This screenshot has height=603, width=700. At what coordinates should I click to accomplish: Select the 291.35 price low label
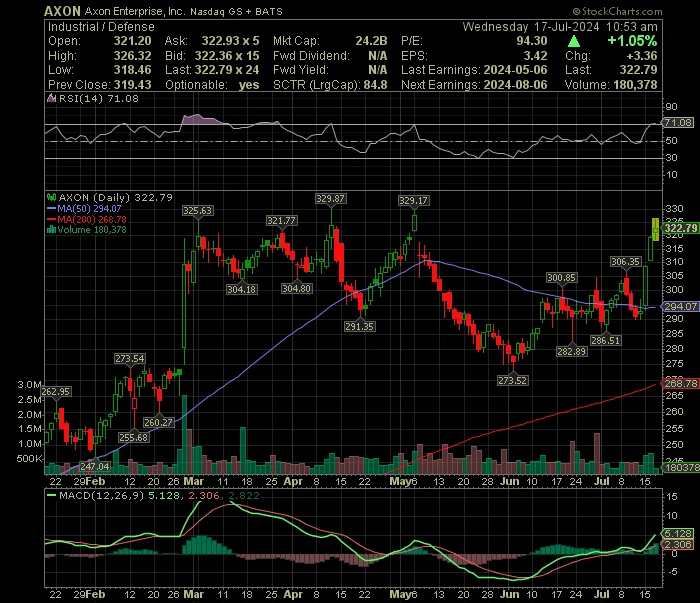[x=359, y=326]
